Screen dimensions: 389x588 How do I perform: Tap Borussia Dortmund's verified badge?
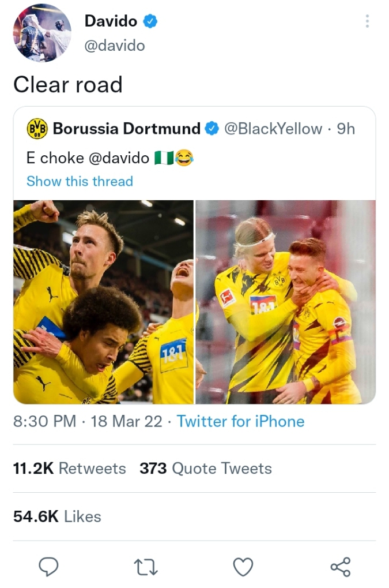212,129
